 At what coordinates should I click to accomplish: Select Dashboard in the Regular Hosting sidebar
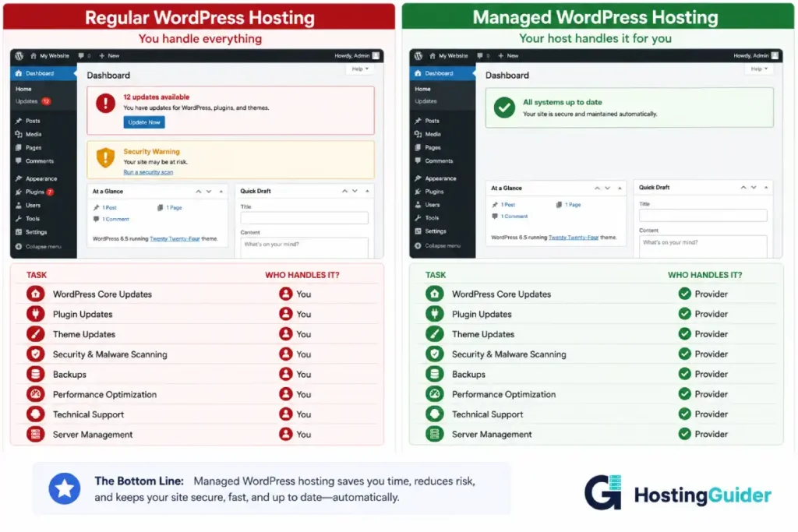click(x=44, y=73)
